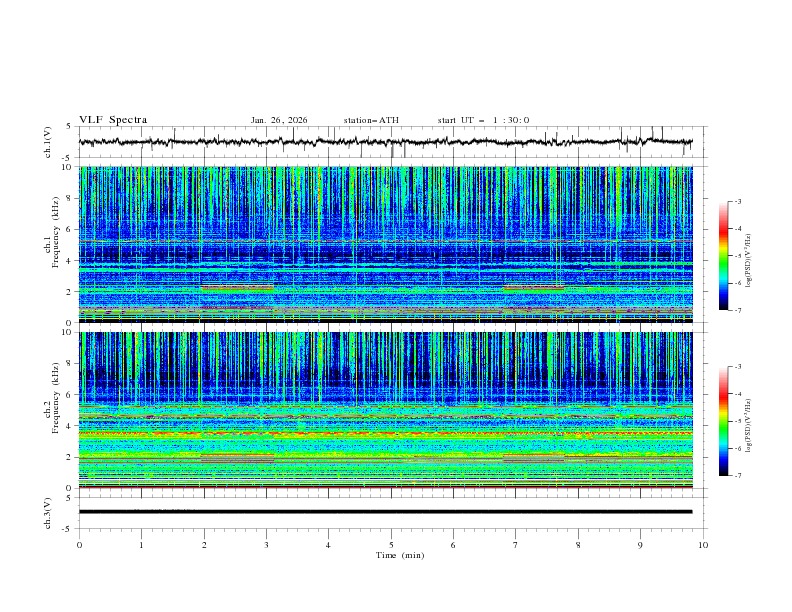Select the Jan. 26, 2026 date label
This screenshot has height=612, width=792.
tap(279, 120)
